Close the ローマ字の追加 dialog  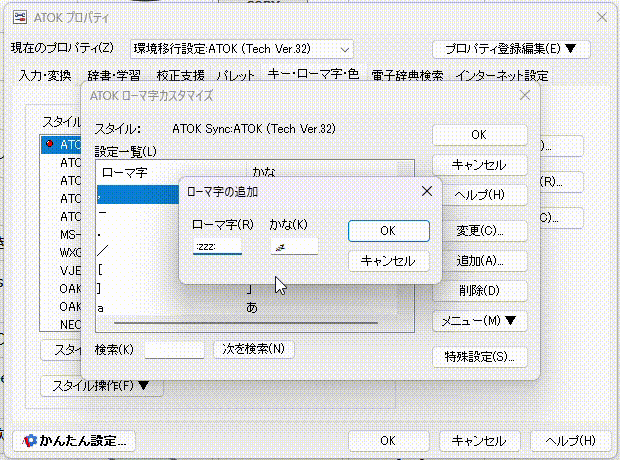click(x=427, y=191)
